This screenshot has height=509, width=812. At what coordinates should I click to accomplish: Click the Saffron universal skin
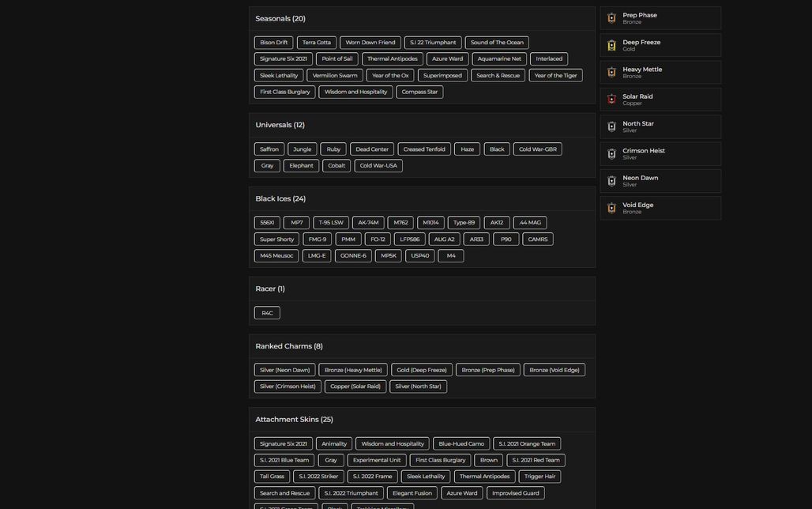coord(269,149)
